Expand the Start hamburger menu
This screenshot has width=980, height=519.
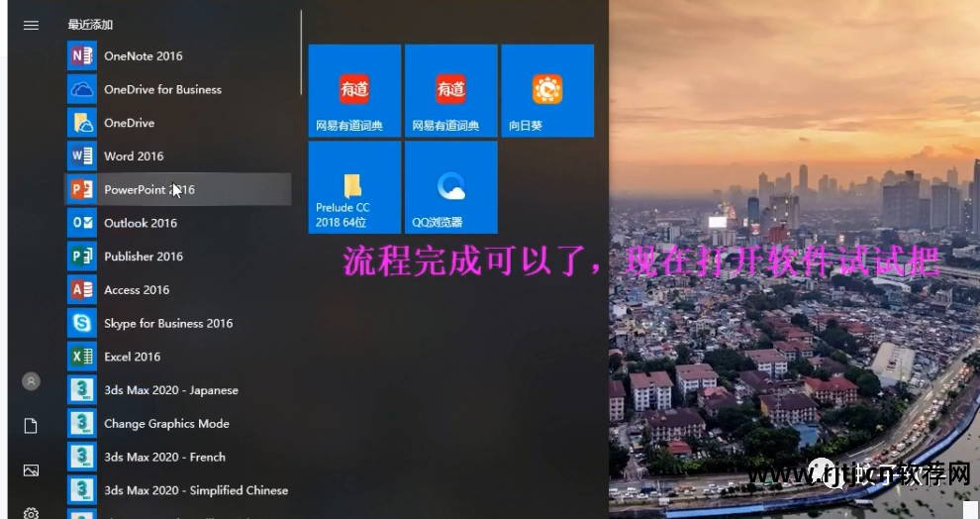31,25
